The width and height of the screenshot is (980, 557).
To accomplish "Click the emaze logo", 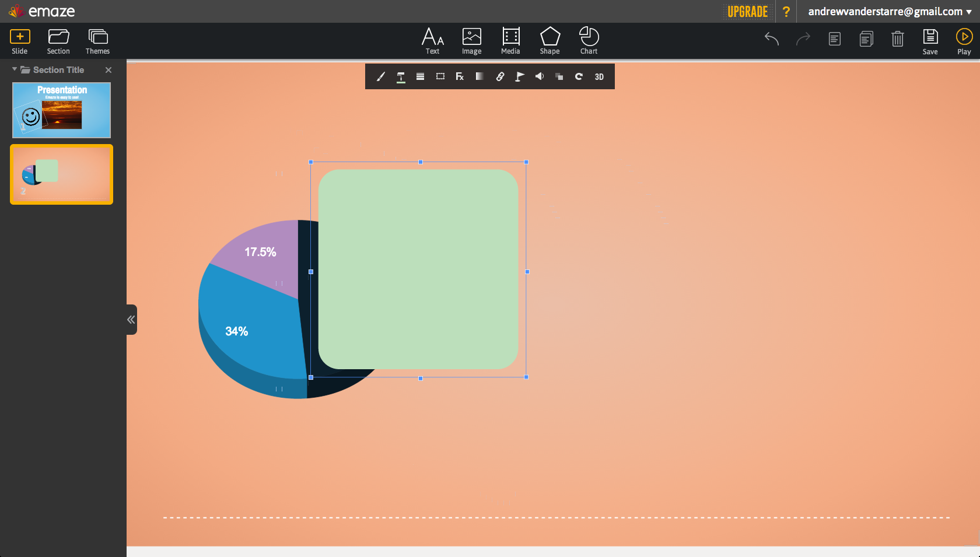I will point(42,11).
